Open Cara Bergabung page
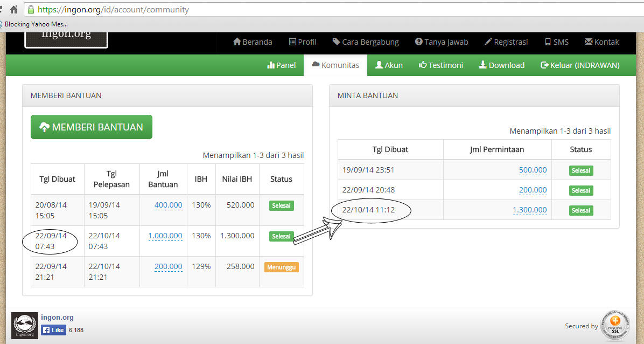Image resolution: width=644 pixels, height=344 pixels. tap(366, 42)
